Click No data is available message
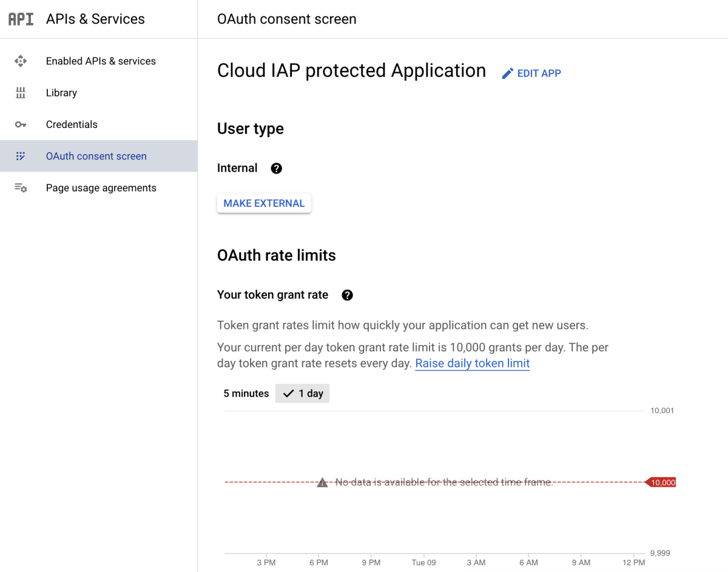This screenshot has height=572, width=728. pyautogui.click(x=444, y=482)
